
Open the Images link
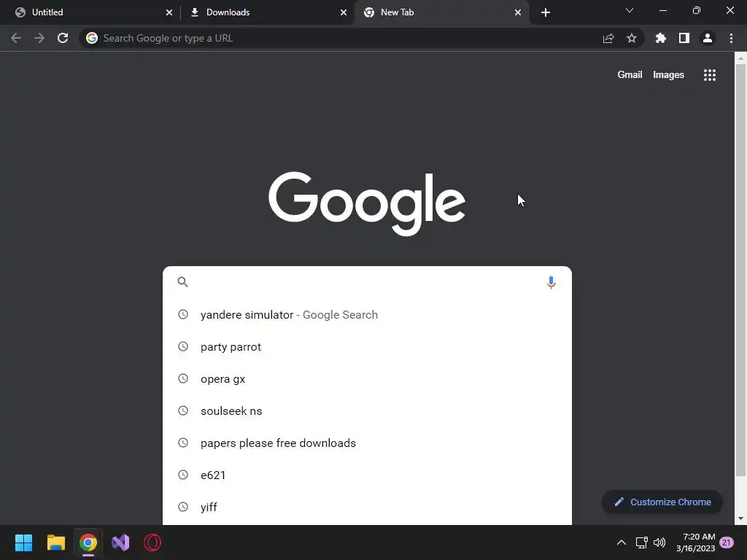pos(668,75)
